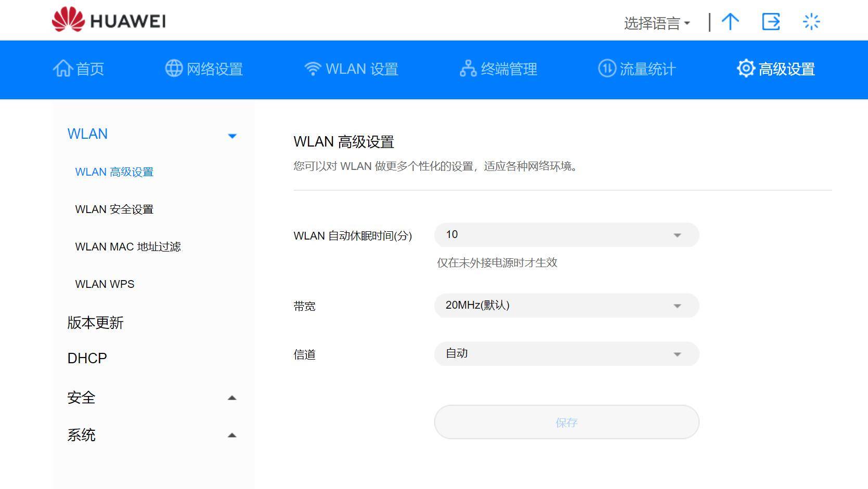Screen dimensions: 868x489
Task: Click the logout icon in the header
Action: click(x=770, y=22)
